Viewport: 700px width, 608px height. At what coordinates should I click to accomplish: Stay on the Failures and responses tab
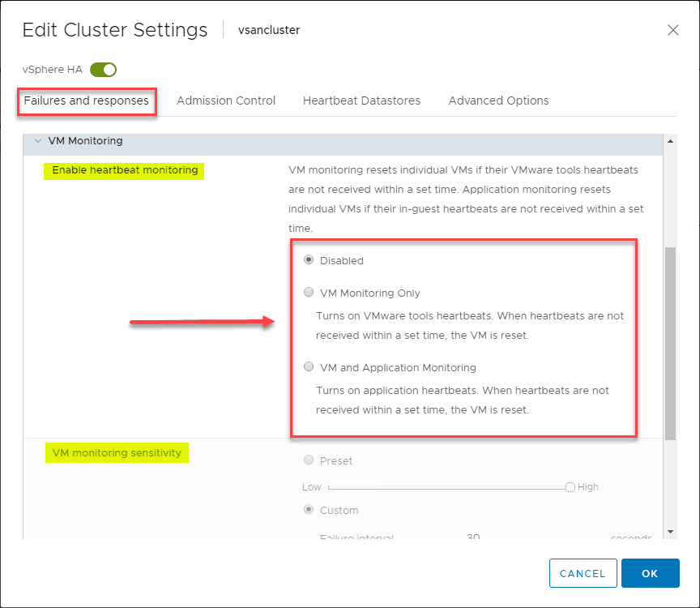pyautogui.click(x=87, y=102)
